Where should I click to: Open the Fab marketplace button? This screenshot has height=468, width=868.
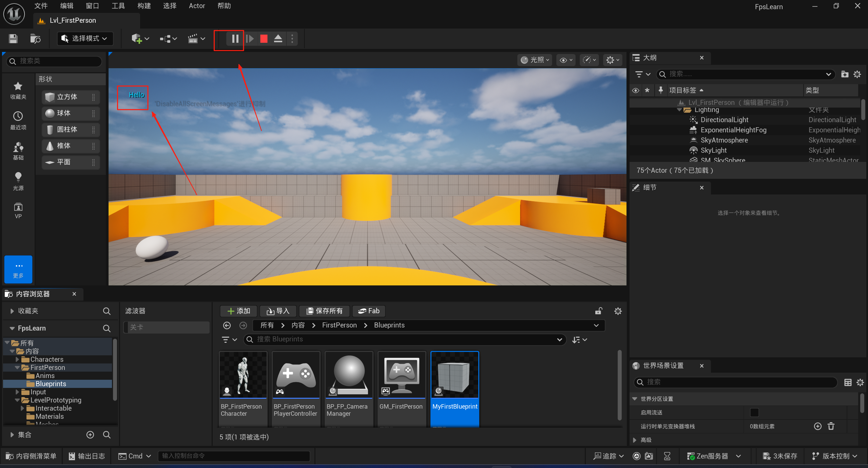point(369,311)
